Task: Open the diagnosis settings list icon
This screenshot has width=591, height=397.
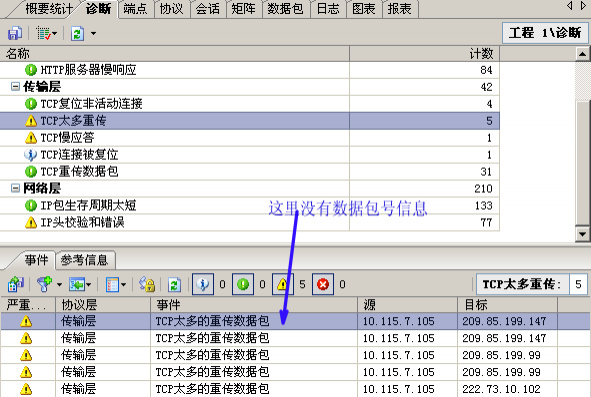Action: (43, 34)
